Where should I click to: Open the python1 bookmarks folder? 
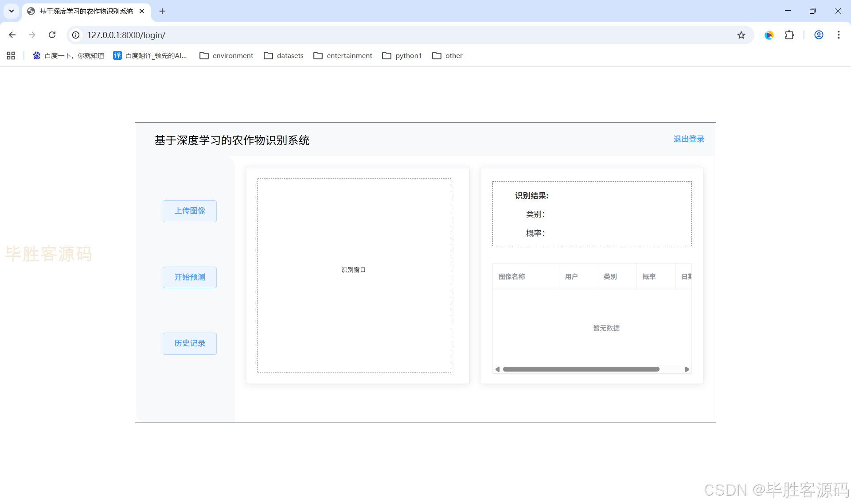pyautogui.click(x=402, y=55)
